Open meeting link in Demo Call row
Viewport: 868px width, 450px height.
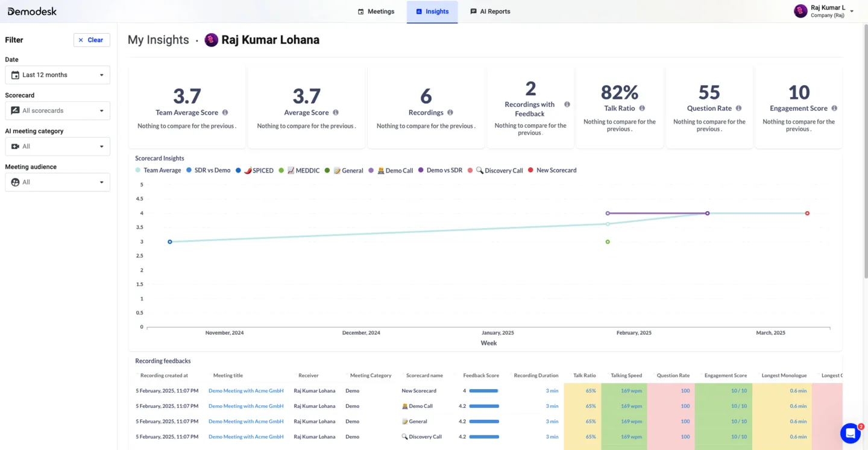coord(246,406)
